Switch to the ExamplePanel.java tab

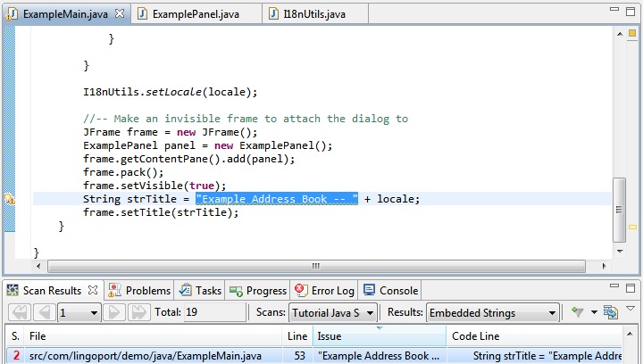coord(195,14)
